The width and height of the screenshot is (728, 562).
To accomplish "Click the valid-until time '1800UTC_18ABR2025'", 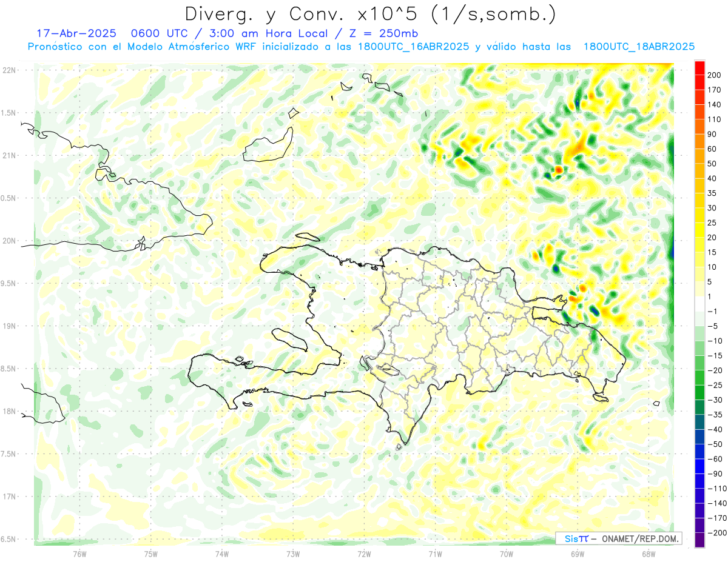I will 639,47.
